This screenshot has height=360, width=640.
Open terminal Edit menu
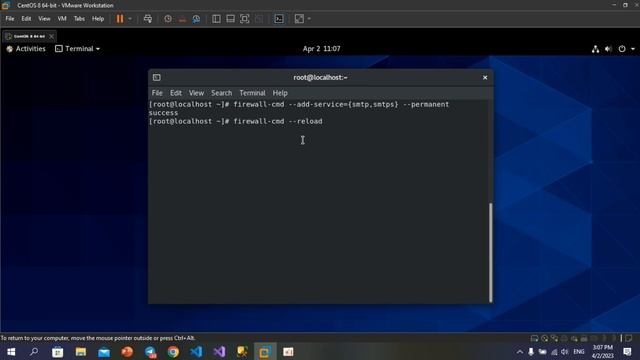176,93
